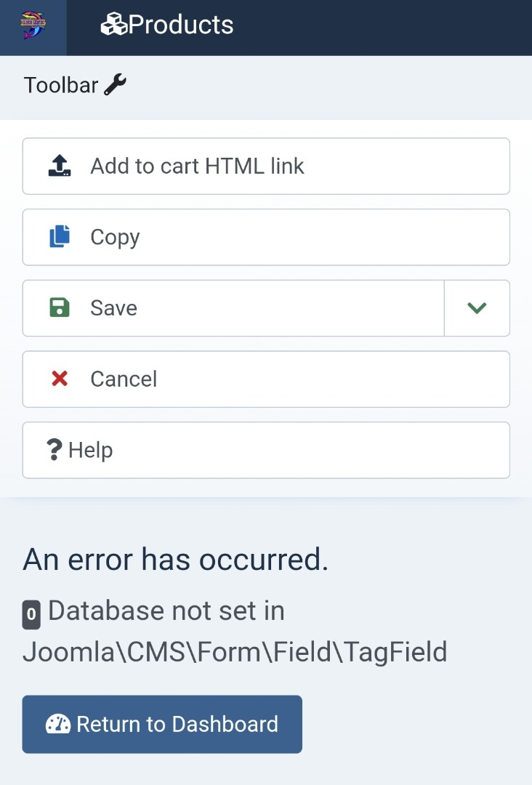Screen dimensions: 532x785
Task: Click the upload icon for Add to cart
Action: tap(60, 166)
